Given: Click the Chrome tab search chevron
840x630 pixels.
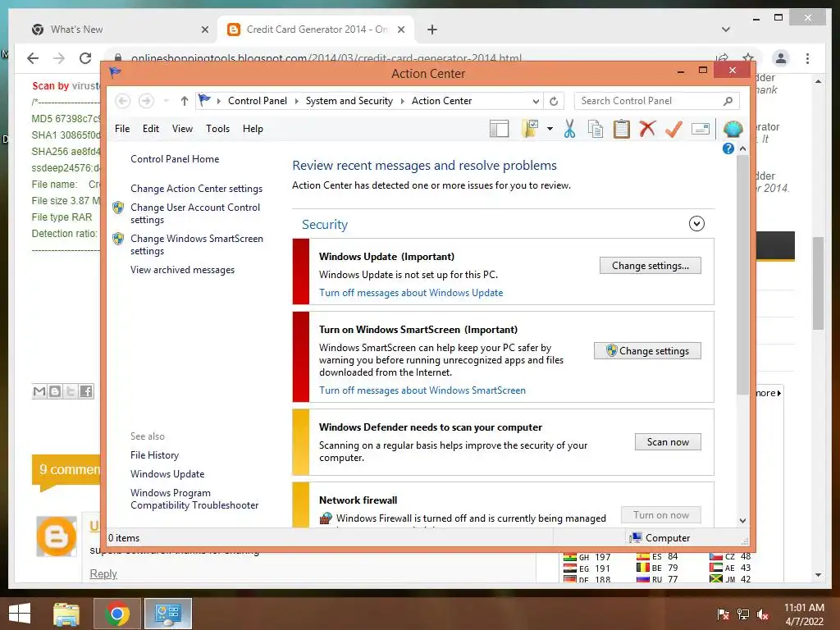Looking at the screenshot, I should click(x=726, y=30).
